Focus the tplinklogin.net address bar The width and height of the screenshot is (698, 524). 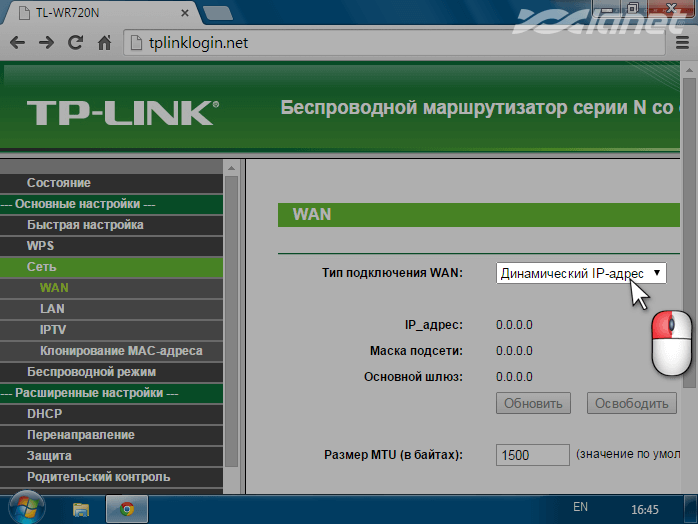394,43
